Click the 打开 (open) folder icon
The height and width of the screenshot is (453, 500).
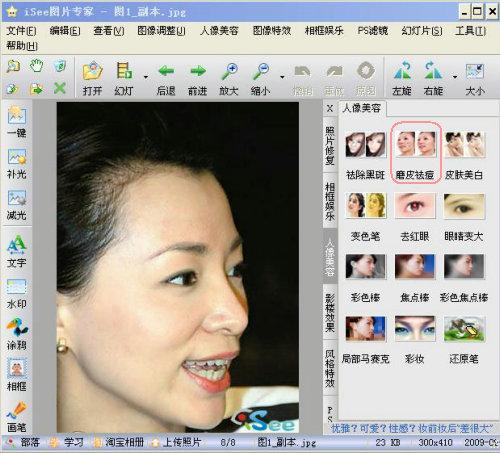point(92,71)
